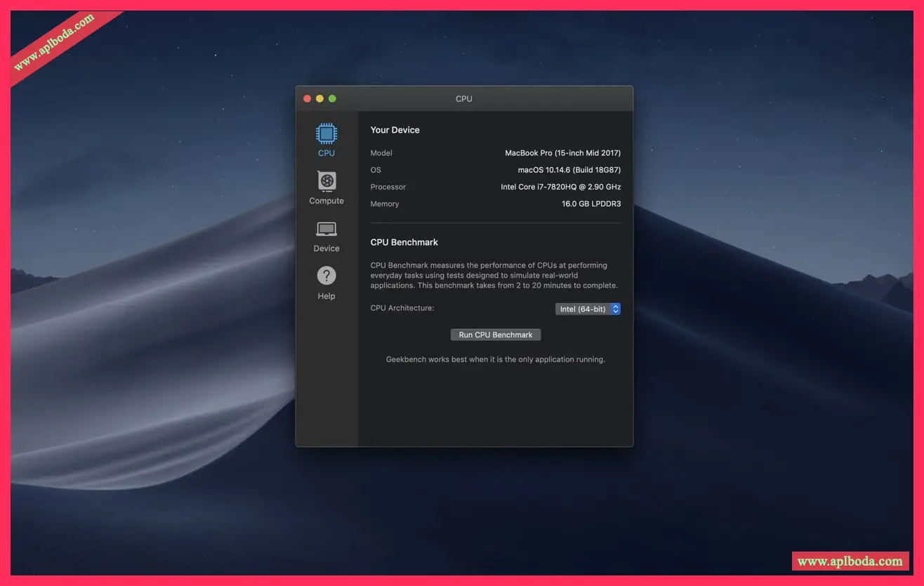The height and width of the screenshot is (586, 924).
Task: Click the 'Model' row label
Action: (x=381, y=153)
